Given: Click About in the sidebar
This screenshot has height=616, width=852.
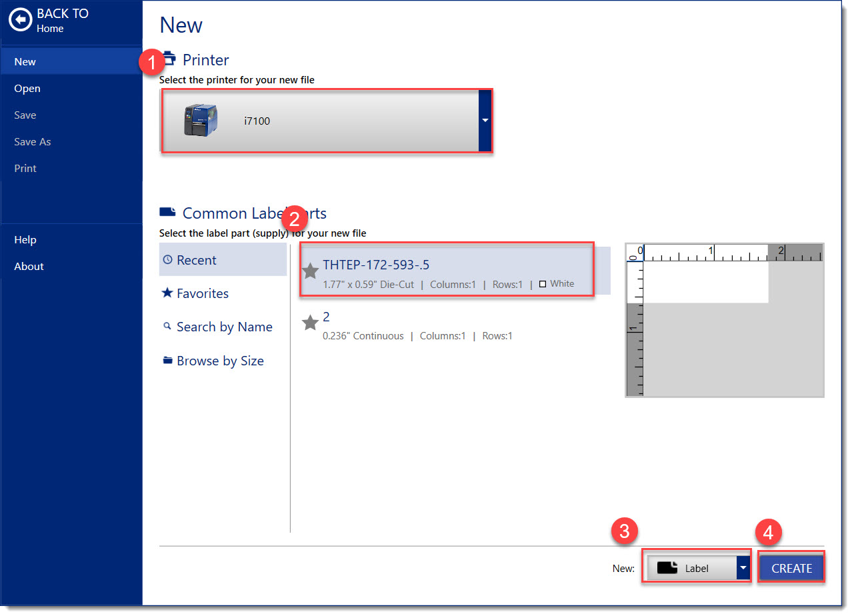Looking at the screenshot, I should [x=29, y=266].
